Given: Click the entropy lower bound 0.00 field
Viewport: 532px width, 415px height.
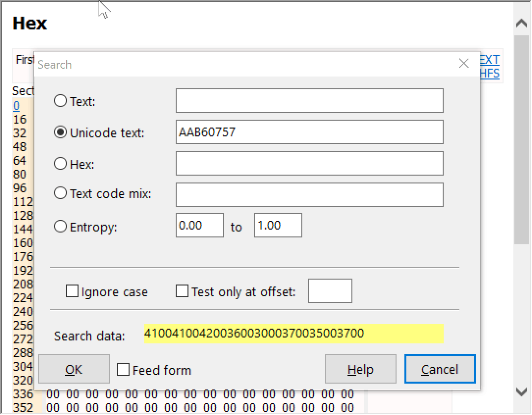Looking at the screenshot, I should [x=199, y=225].
